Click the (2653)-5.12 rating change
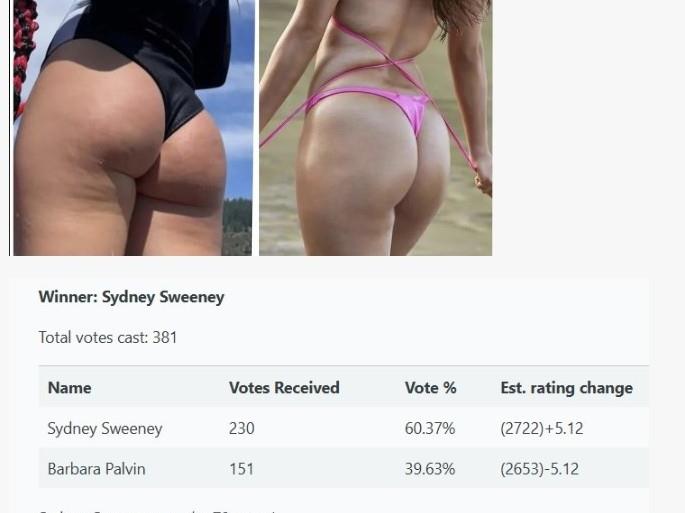The image size is (685, 513). 540,469
